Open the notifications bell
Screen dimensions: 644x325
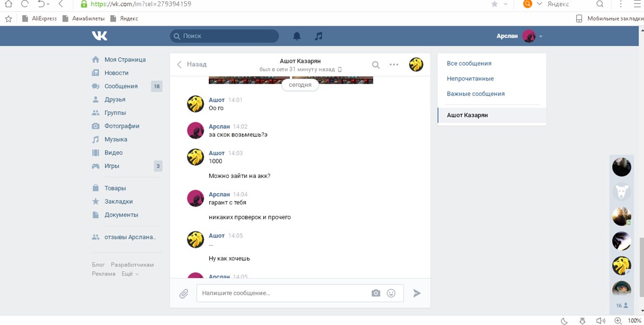pyautogui.click(x=297, y=36)
